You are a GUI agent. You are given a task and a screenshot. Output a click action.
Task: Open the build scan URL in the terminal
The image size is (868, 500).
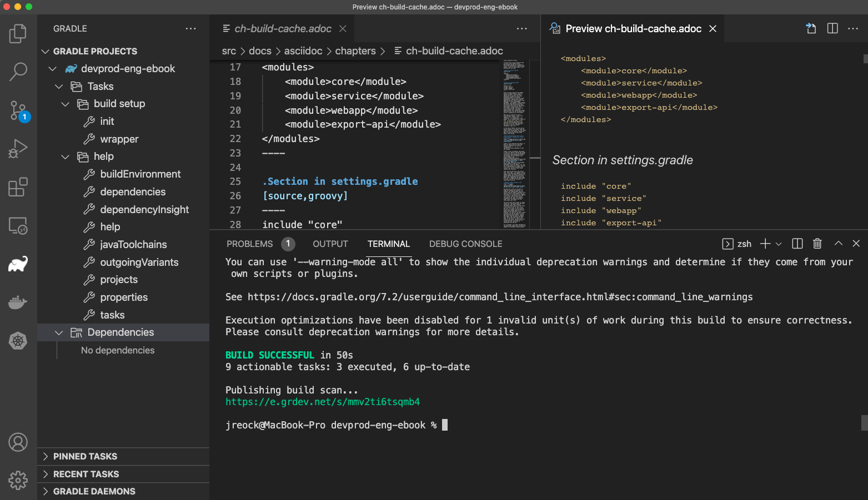tap(322, 401)
